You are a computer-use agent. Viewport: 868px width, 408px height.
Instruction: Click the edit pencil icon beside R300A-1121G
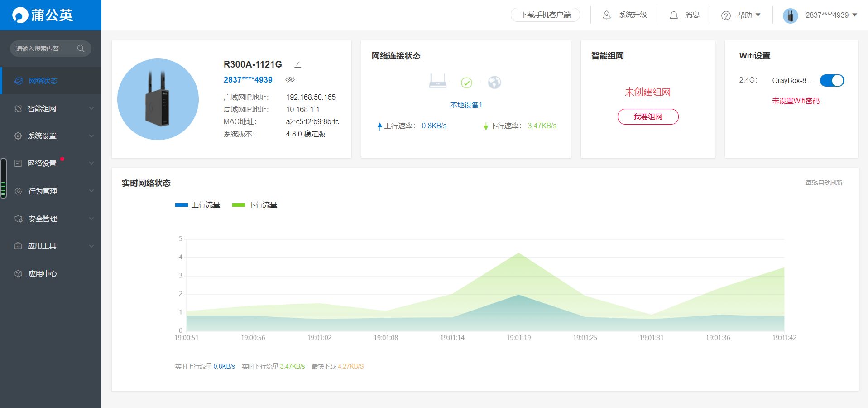click(297, 64)
